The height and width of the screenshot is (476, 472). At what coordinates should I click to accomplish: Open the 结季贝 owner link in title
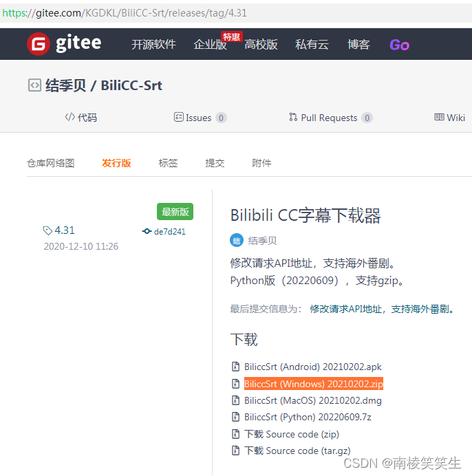click(x=65, y=85)
